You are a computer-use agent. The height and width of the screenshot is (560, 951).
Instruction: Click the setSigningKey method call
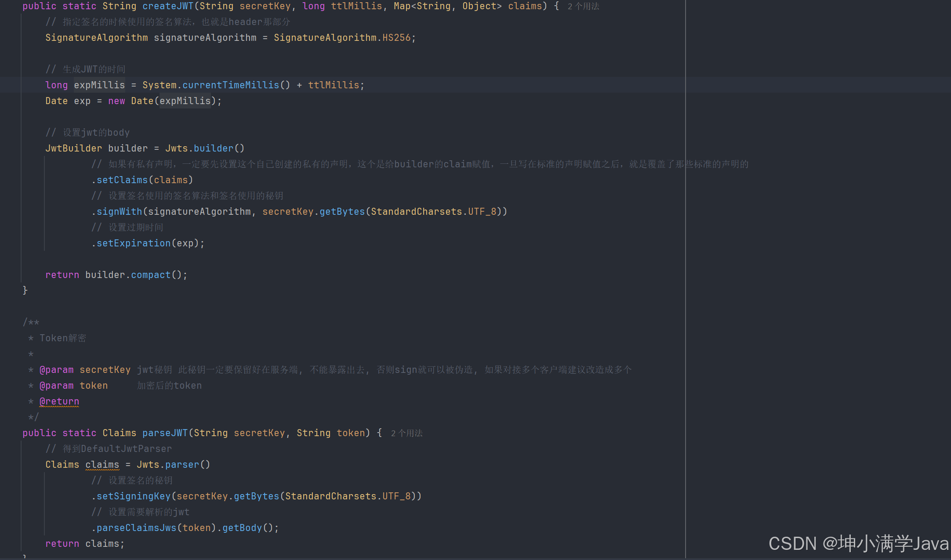point(133,496)
